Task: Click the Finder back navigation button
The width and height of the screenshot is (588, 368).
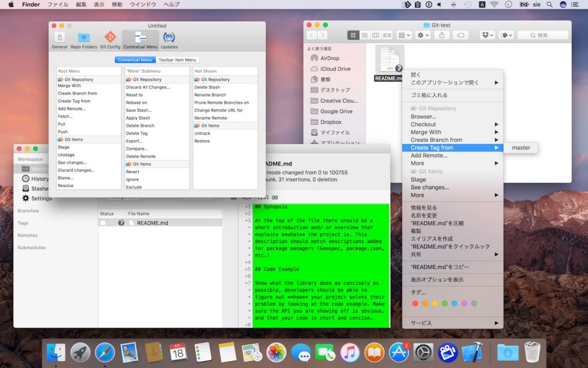Action: click(311, 34)
